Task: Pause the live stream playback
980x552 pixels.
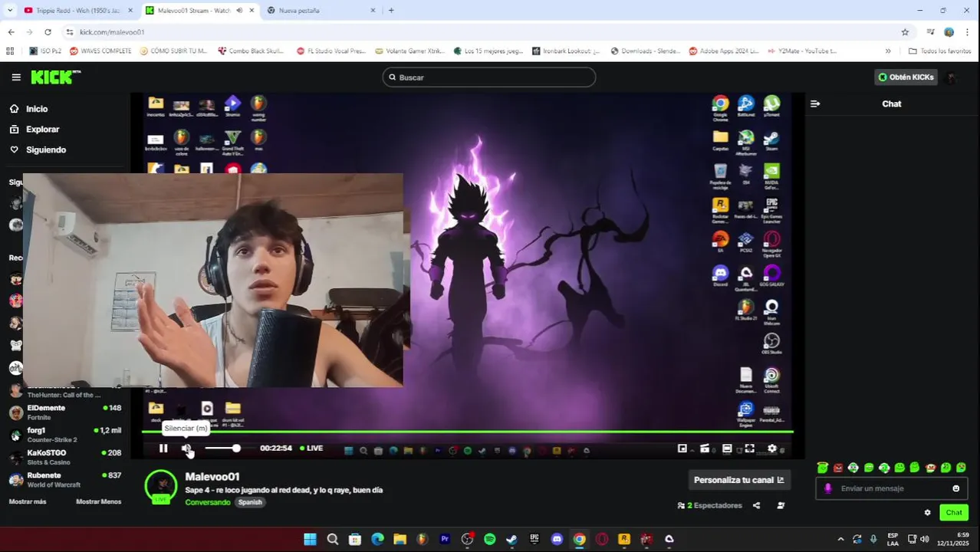Action: point(163,449)
